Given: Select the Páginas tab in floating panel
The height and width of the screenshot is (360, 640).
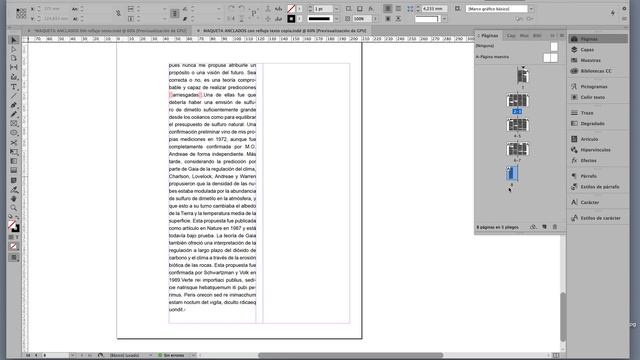Looking at the screenshot, I should tap(489, 36).
